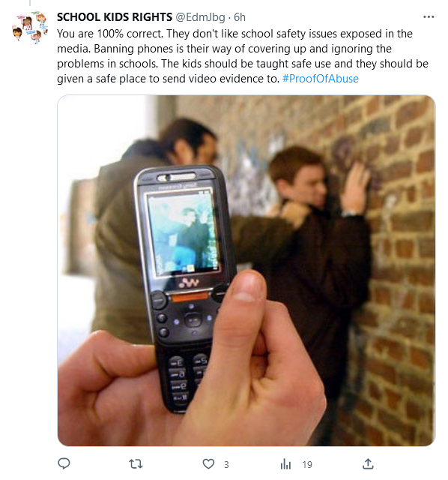
Task: Click the tweet text starting 'You are 100% correct'
Action: (243, 56)
